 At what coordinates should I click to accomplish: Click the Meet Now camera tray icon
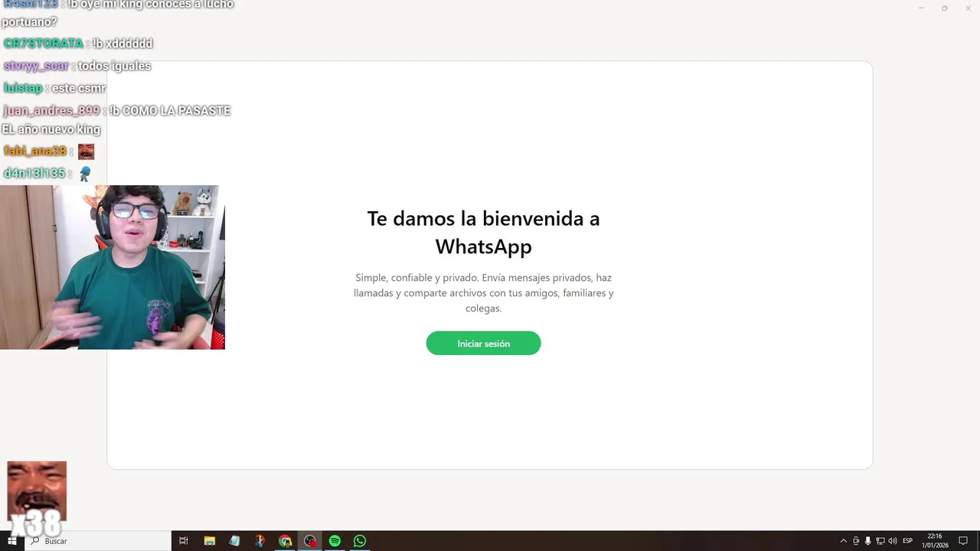tap(856, 541)
